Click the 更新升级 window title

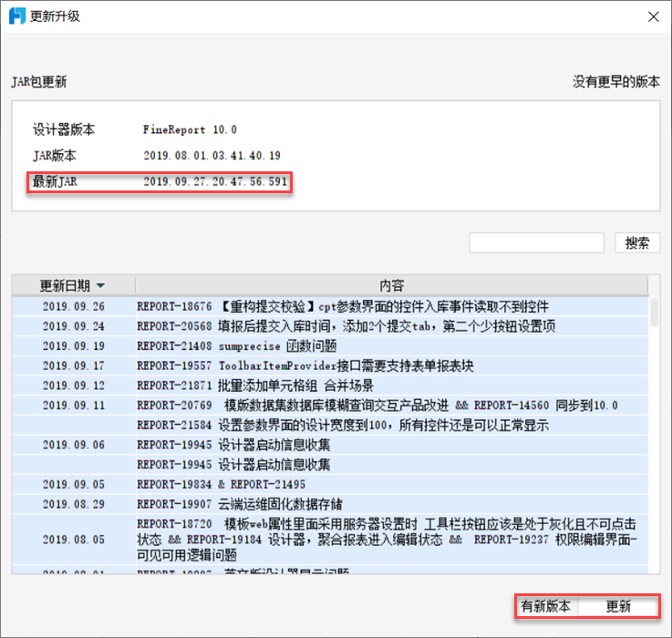click(55, 16)
